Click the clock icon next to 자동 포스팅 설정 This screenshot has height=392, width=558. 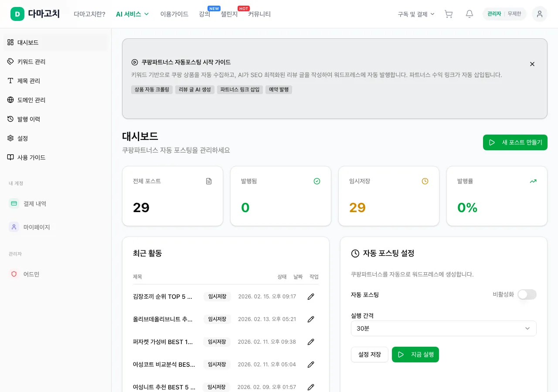click(355, 253)
